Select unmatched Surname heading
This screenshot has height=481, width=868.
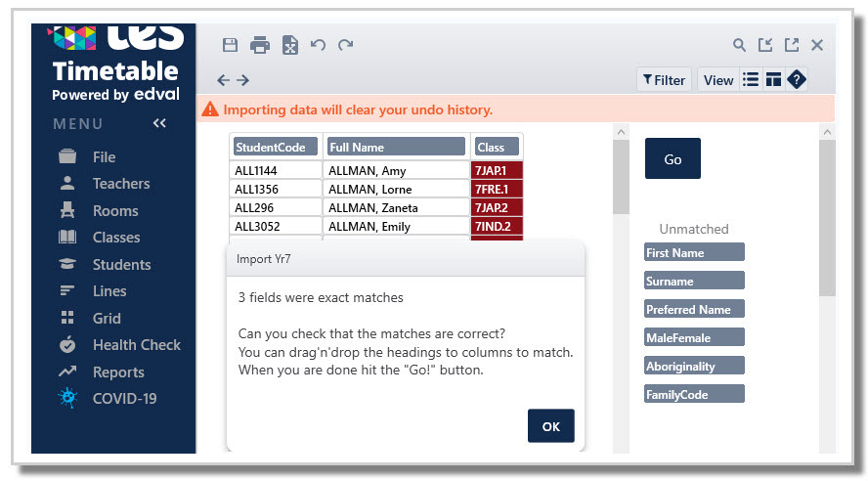tap(694, 281)
